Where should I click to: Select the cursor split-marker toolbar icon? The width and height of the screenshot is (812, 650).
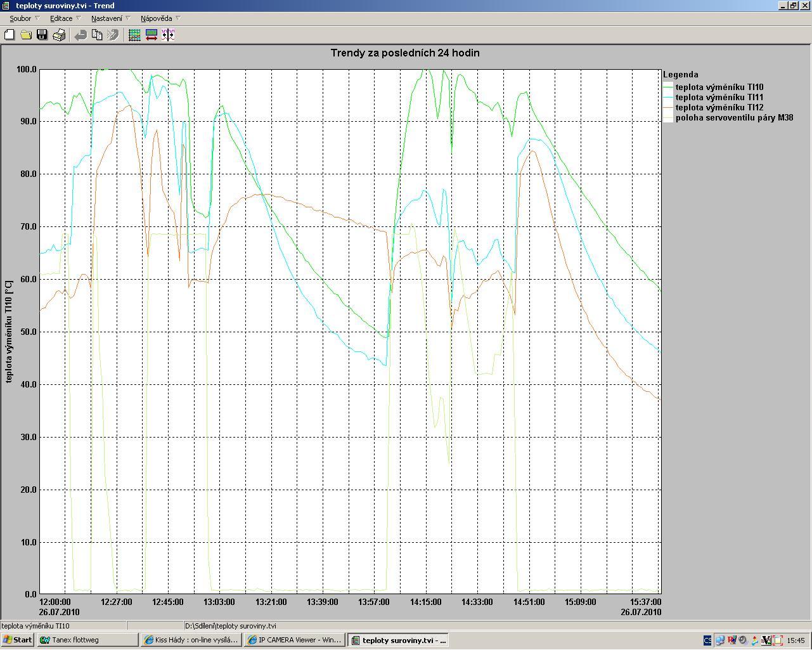[168, 35]
